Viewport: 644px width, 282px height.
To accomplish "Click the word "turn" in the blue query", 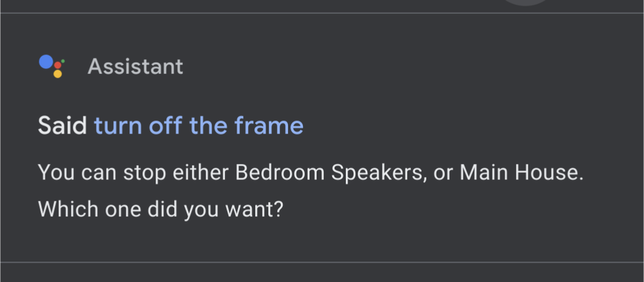I will (x=118, y=126).
